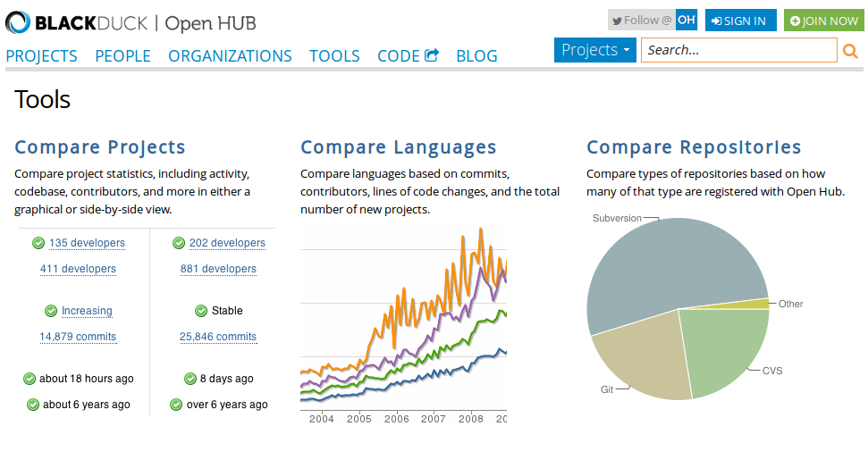Click the Git pie chart label
Screen dimensions: 868x451
point(607,390)
